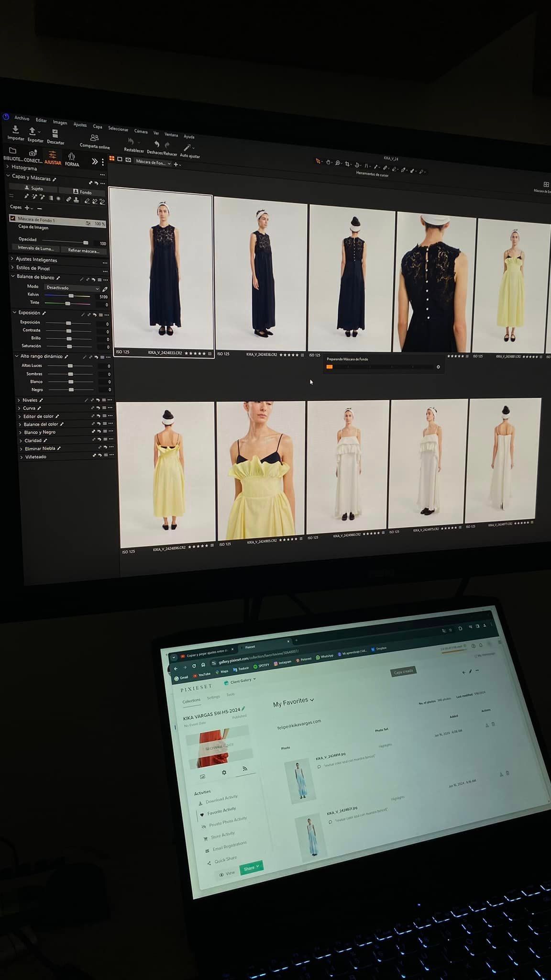Image resolution: width=551 pixels, height=980 pixels.
Task: Switch to the FORMA tool tab
Action: [72, 160]
